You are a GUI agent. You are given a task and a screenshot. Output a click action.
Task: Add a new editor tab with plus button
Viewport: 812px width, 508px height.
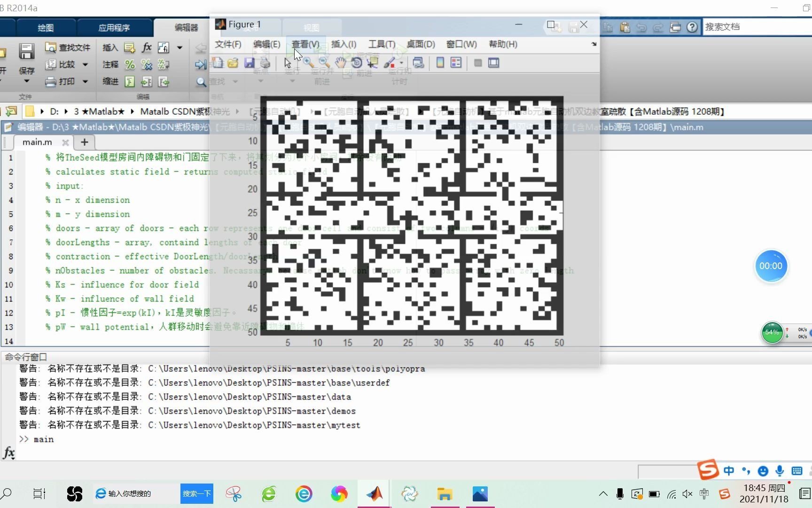click(85, 142)
